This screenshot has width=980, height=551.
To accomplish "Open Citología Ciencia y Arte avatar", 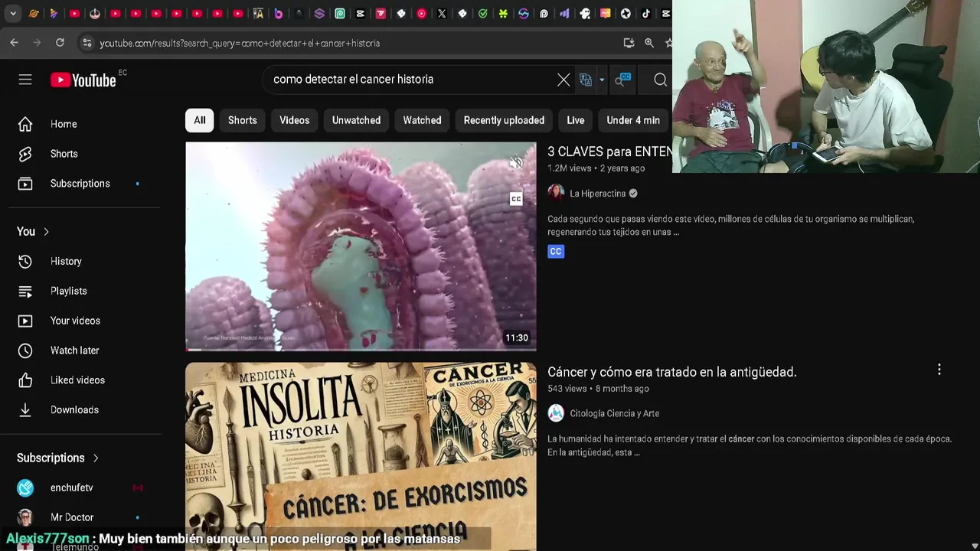I will (x=556, y=413).
